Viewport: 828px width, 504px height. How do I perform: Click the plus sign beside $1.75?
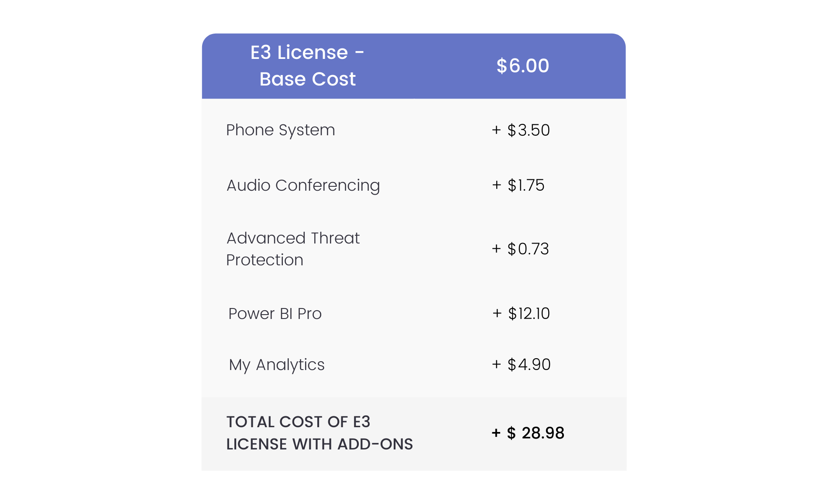[x=497, y=185]
